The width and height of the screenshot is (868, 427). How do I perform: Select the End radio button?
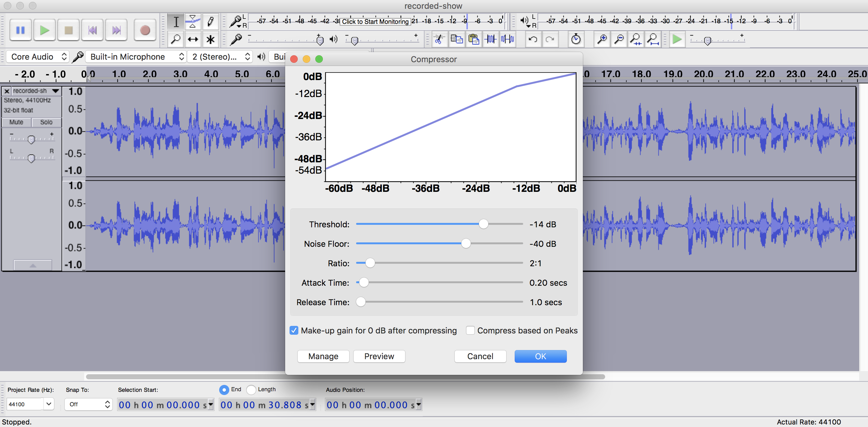coord(224,390)
